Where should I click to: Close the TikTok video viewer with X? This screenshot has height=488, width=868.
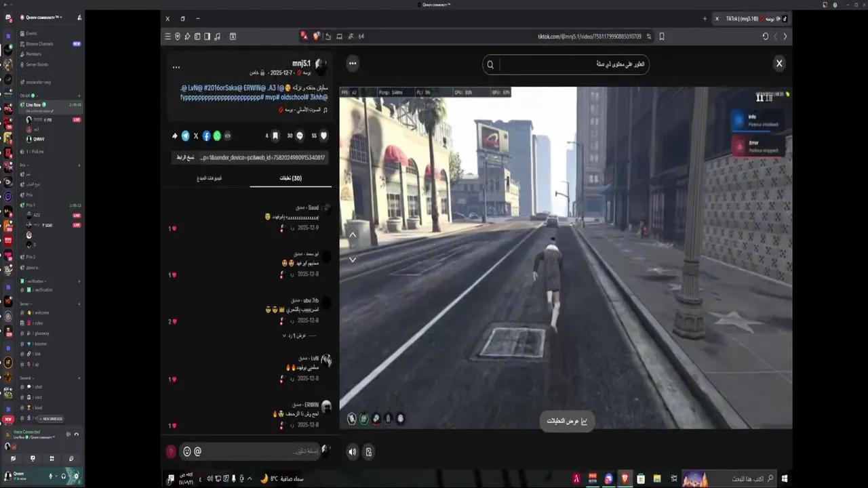pyautogui.click(x=779, y=63)
